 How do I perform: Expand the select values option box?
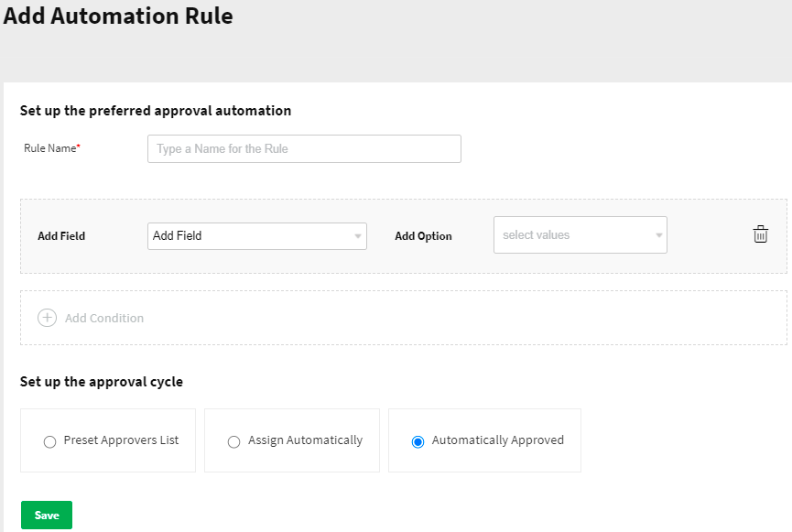(572, 235)
